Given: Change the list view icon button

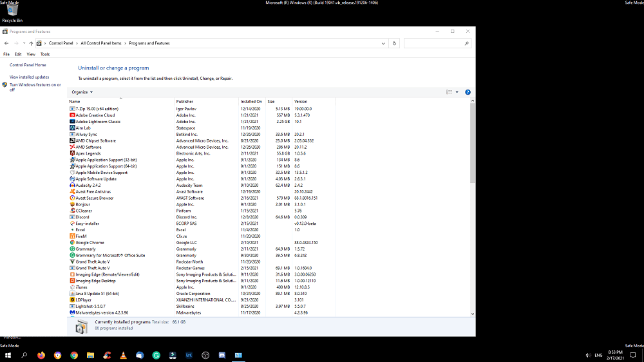Looking at the screenshot, I should point(449,92).
